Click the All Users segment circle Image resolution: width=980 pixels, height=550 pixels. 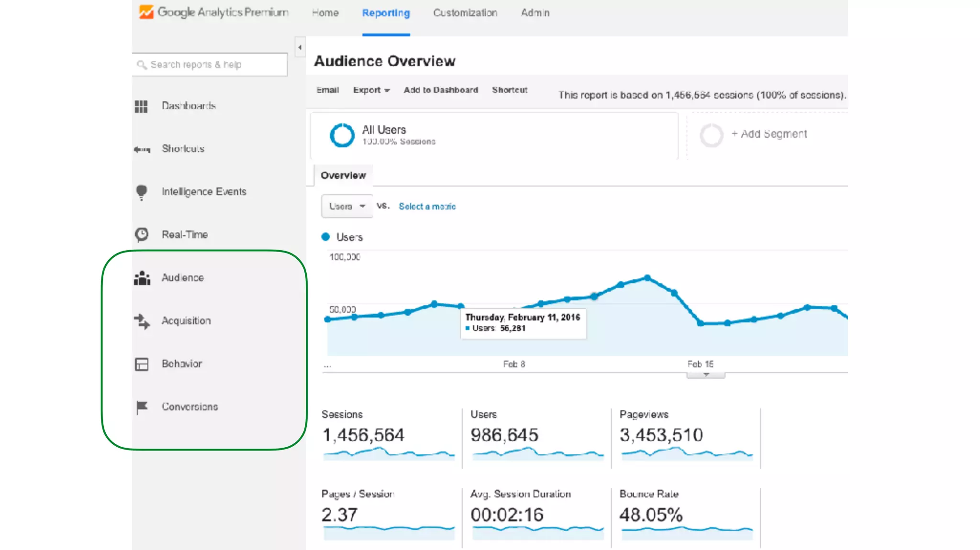click(342, 135)
